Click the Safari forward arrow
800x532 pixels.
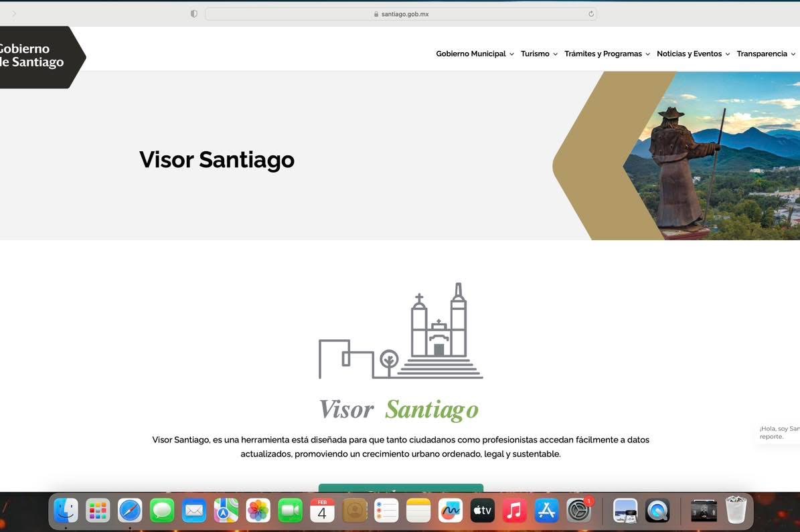click(x=14, y=14)
